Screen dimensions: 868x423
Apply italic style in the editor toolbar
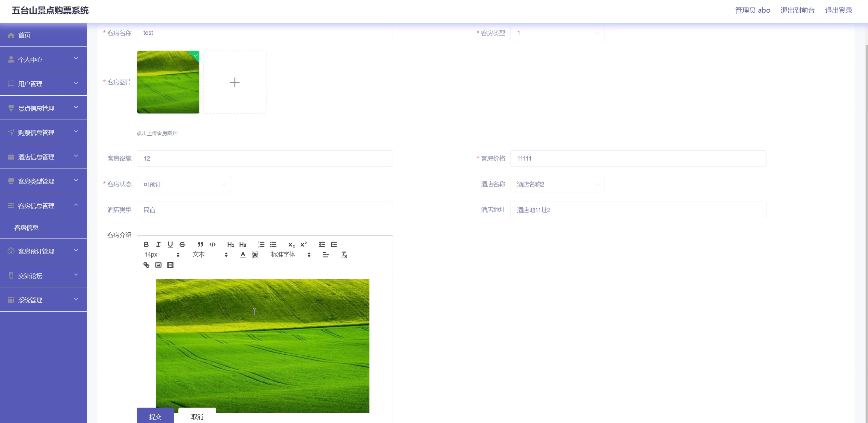click(x=158, y=244)
